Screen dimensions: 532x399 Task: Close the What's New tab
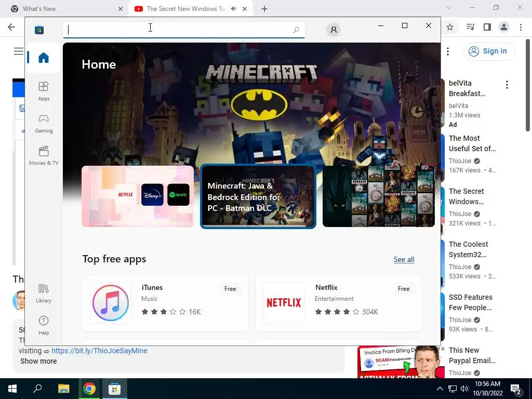point(121,9)
